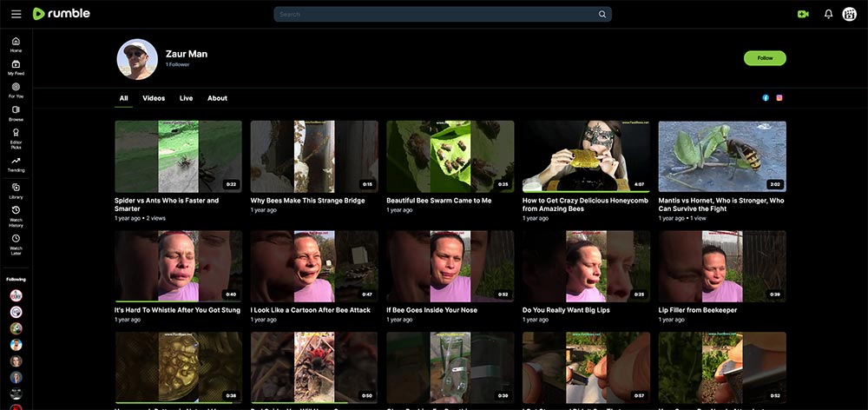Switch to the About tab
Image resolution: width=868 pixels, height=410 pixels.
point(217,98)
